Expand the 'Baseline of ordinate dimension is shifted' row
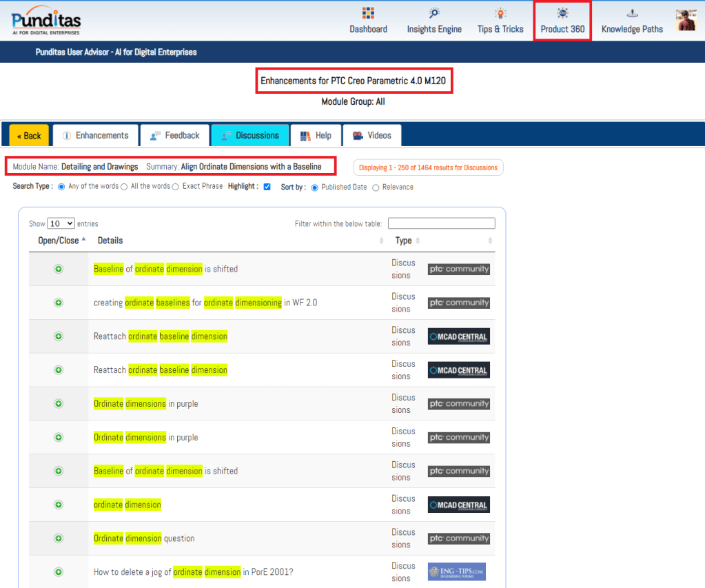This screenshot has height=588, width=705. 59,269
